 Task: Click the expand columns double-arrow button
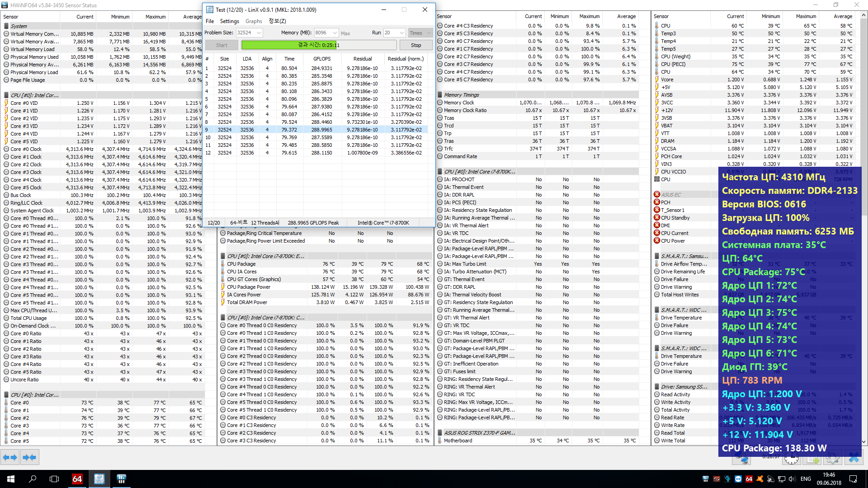coord(10,458)
